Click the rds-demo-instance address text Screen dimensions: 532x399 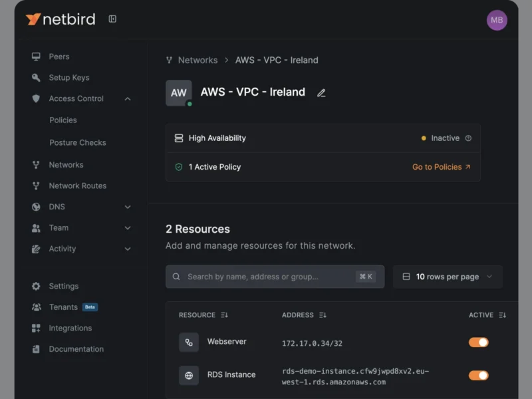click(x=355, y=376)
